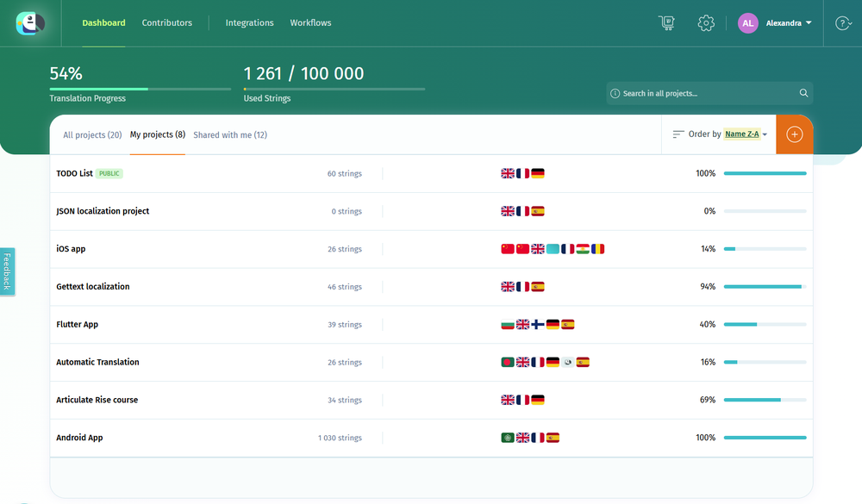Open the JSON localization project
862x504 pixels.
(103, 211)
